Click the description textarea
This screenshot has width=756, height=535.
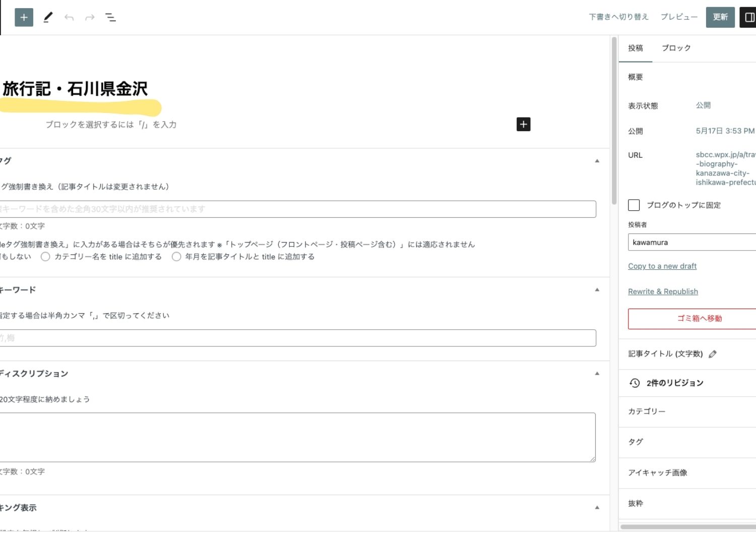point(297,437)
